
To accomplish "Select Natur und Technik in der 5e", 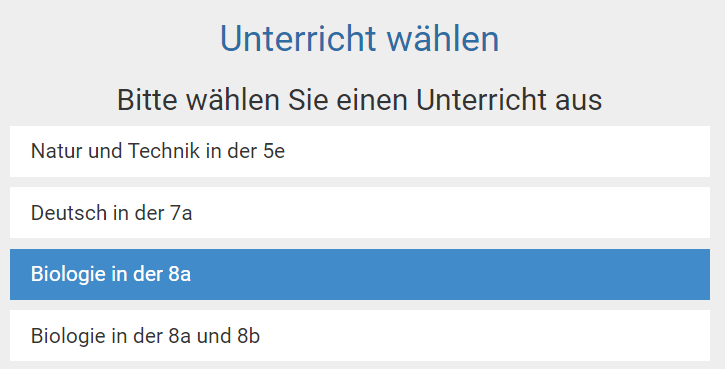I will [360, 151].
